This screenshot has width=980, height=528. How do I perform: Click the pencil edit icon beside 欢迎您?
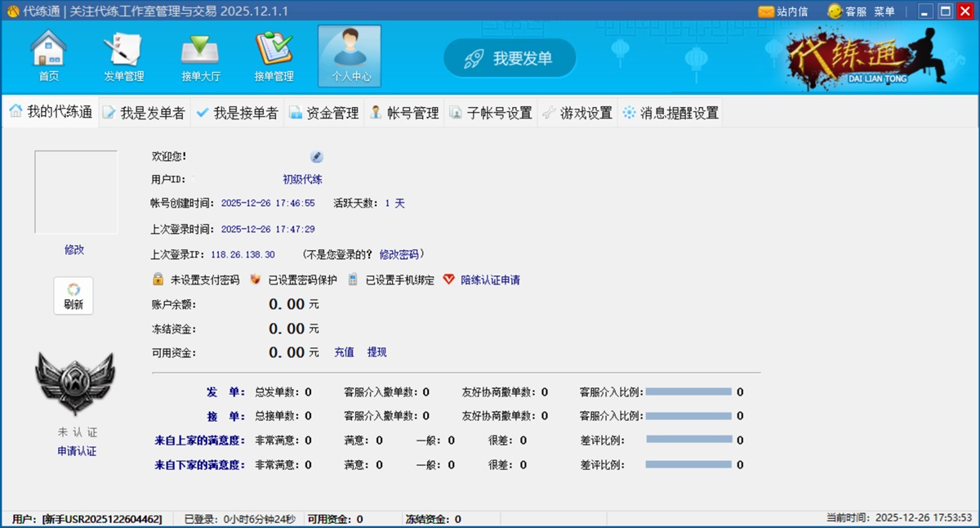coord(316,157)
